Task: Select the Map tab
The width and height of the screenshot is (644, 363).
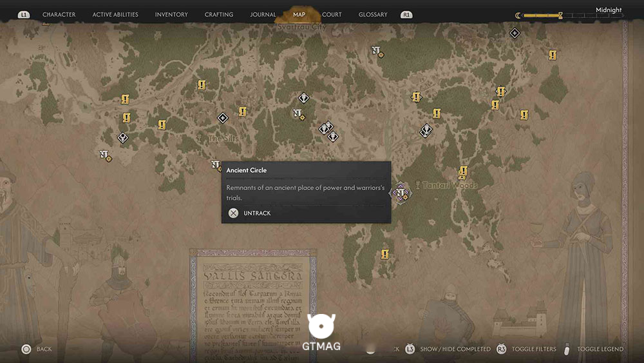Action: pos(299,14)
